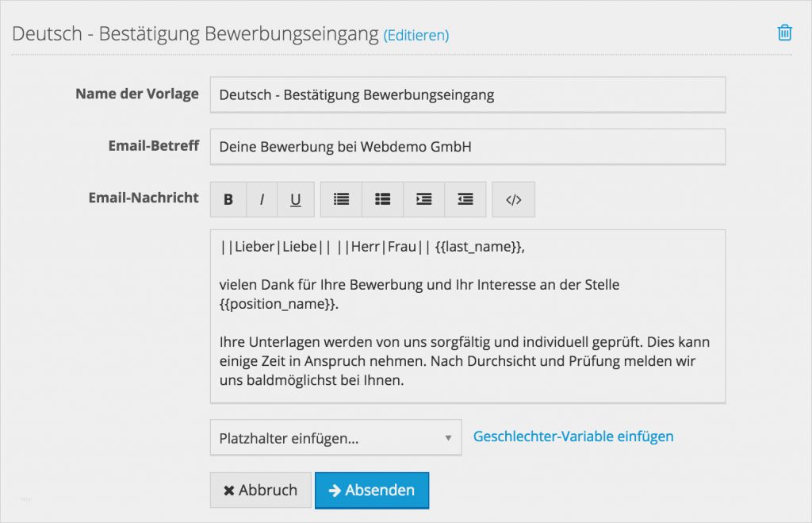Delete this template via the trash icon
Image resolution: width=812 pixels, height=523 pixels.
783,33
